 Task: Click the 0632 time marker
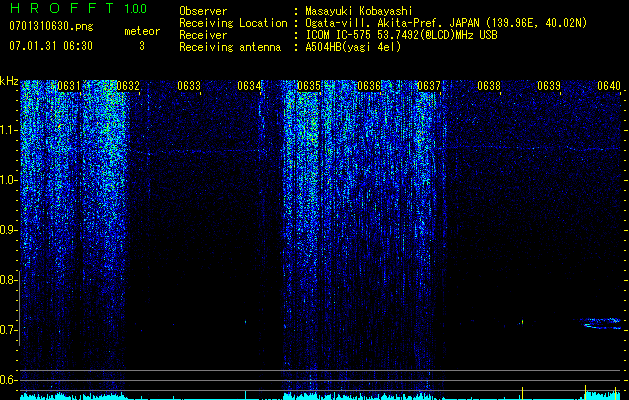pyautogui.click(x=128, y=86)
